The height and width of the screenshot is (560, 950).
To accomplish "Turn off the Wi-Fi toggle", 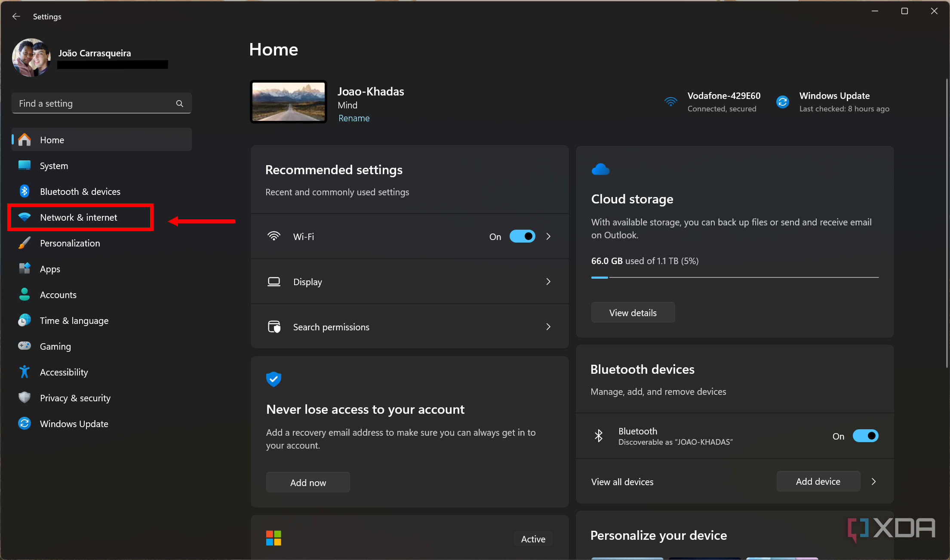I will point(522,237).
